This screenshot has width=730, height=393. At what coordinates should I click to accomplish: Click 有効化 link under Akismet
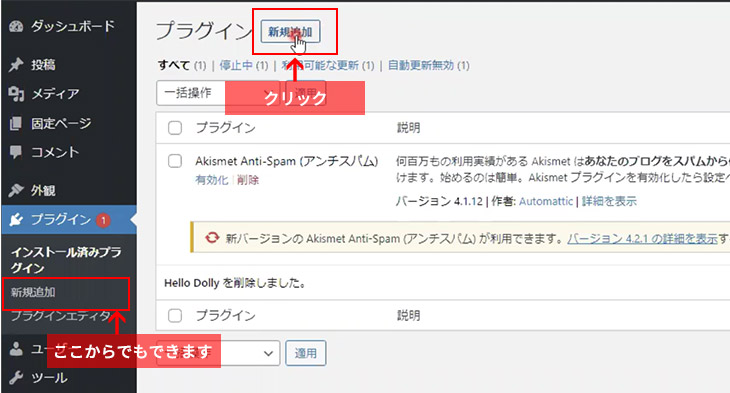[x=212, y=180]
